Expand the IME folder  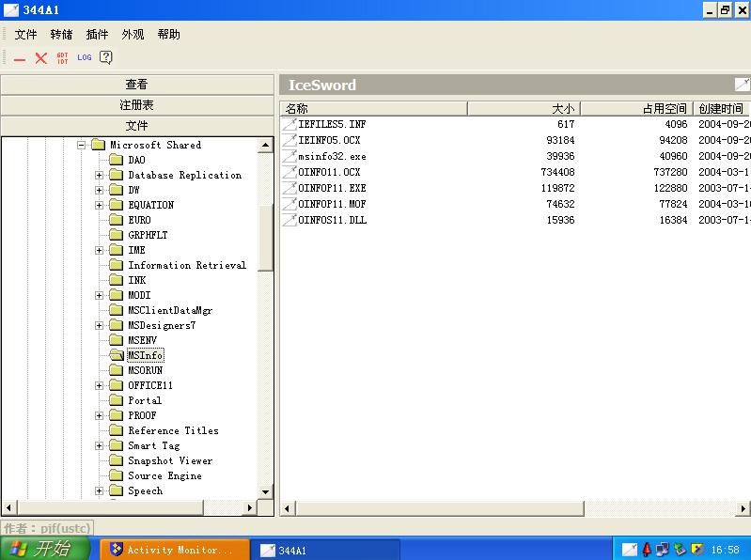coord(99,250)
